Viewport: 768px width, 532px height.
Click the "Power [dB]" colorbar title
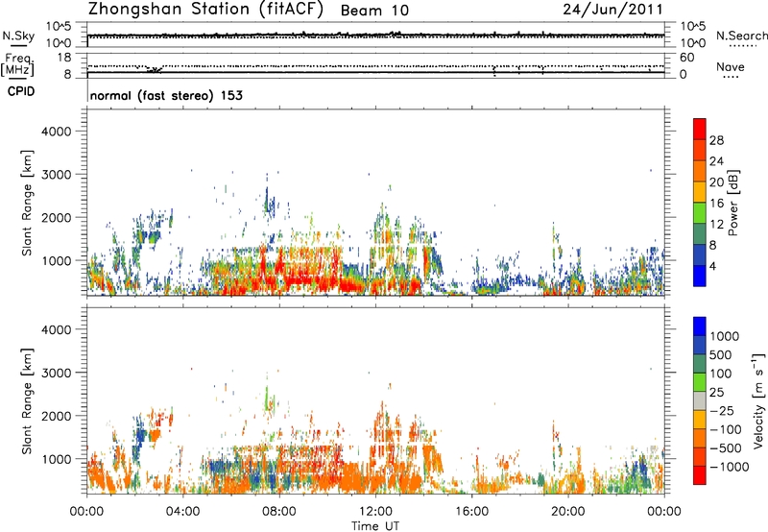(x=732, y=203)
